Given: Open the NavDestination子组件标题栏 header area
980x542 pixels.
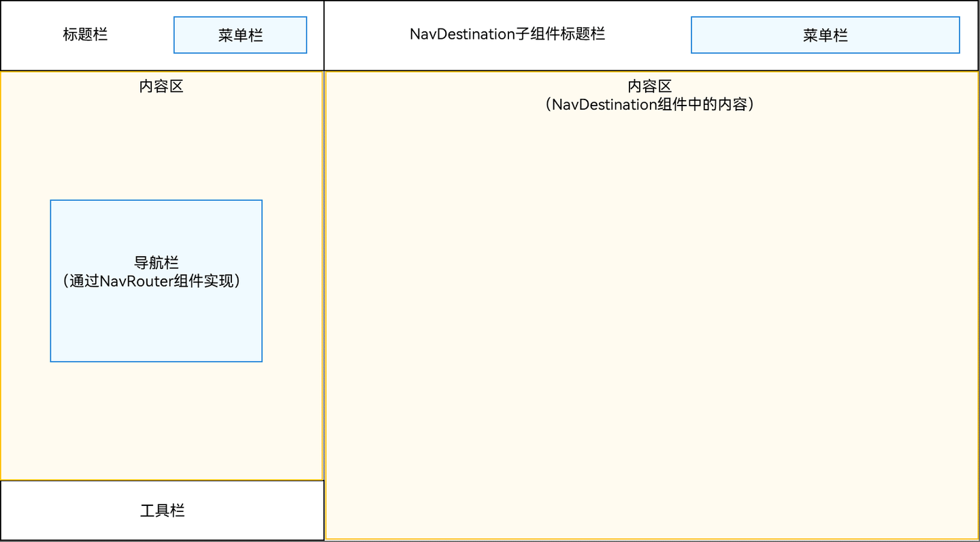Looking at the screenshot, I should pos(508,34).
